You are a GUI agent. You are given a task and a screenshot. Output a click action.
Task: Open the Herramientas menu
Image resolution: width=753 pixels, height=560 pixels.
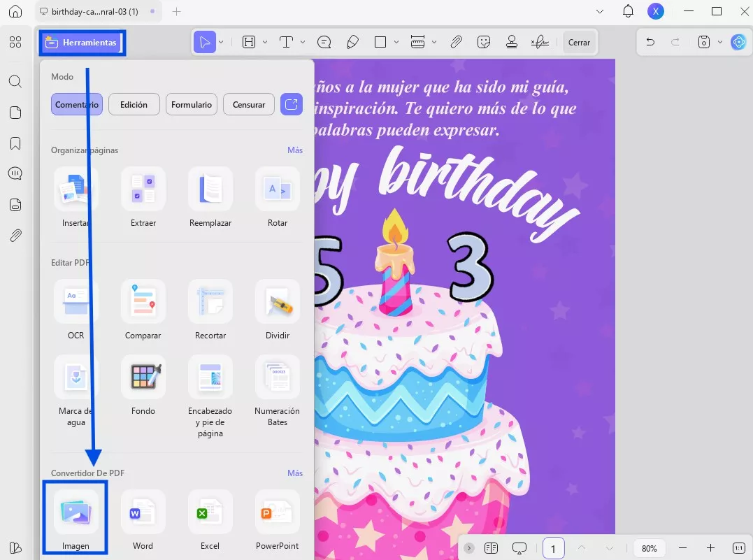pyautogui.click(x=82, y=43)
